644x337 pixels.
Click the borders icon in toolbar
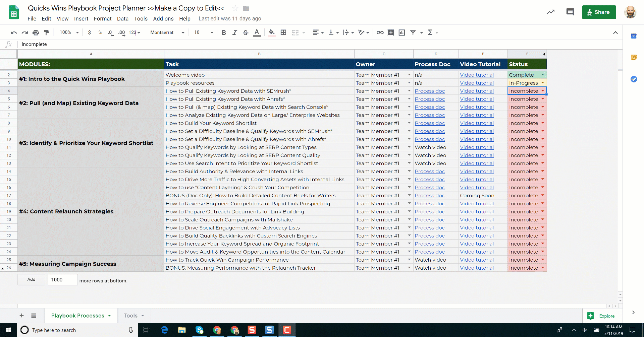(283, 32)
